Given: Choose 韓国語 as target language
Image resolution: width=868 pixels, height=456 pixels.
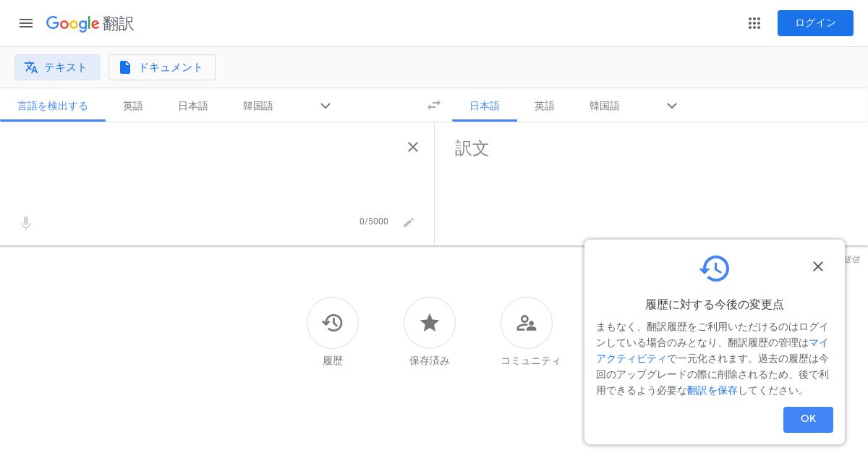Looking at the screenshot, I should pos(605,106).
